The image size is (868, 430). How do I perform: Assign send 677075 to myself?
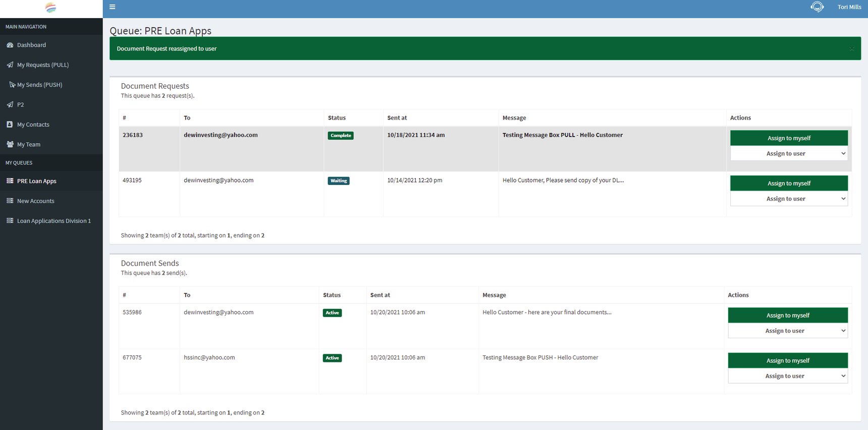point(788,360)
